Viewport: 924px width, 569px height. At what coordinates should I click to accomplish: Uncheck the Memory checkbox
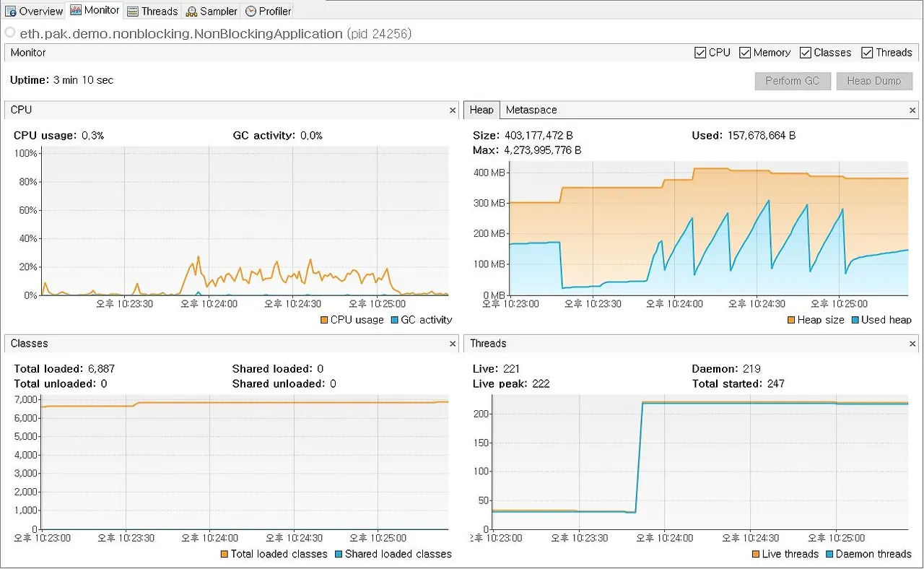[x=744, y=53]
